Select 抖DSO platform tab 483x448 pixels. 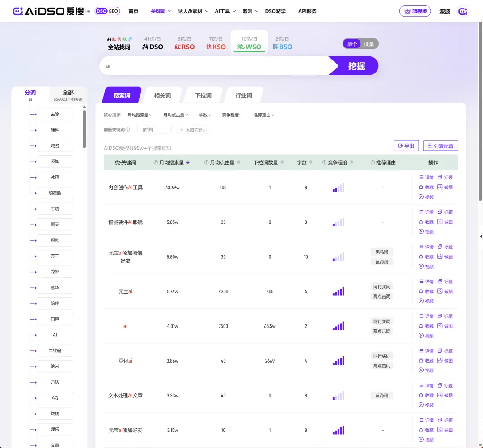[153, 43]
